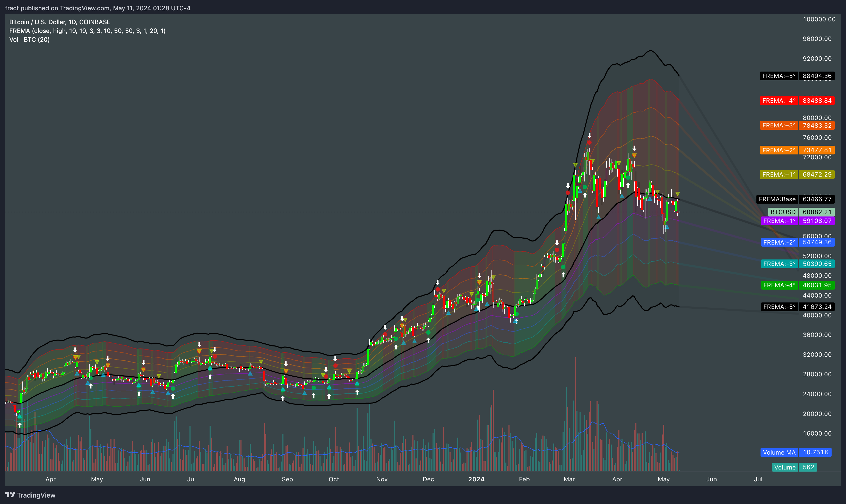Screen dimensions: 846x504
Task: Click the FREMA:Base label
Action: pos(795,199)
